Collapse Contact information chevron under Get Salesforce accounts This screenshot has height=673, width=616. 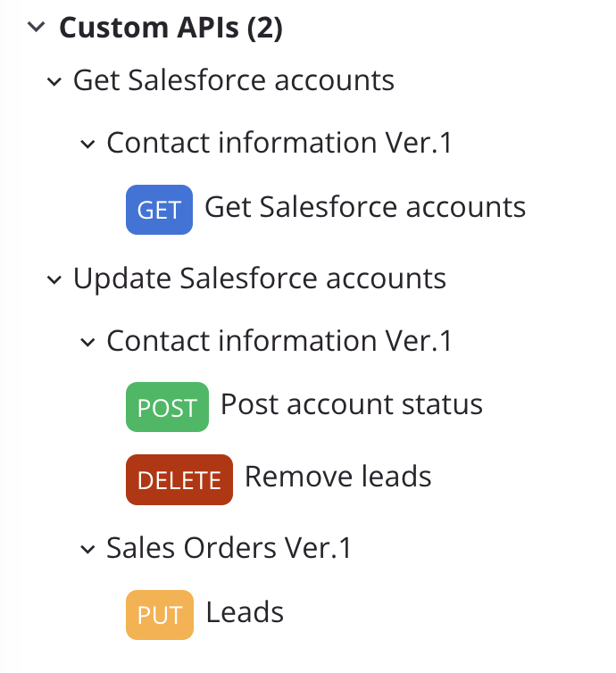[x=87, y=144]
